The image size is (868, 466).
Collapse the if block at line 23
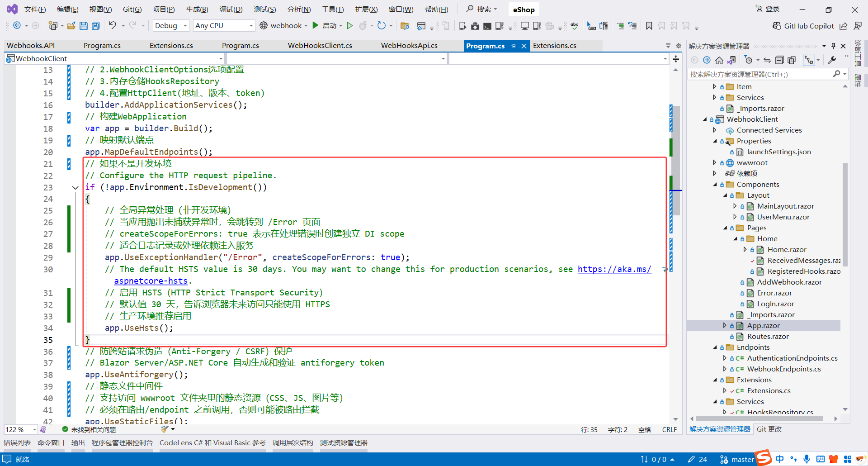pyautogui.click(x=75, y=187)
